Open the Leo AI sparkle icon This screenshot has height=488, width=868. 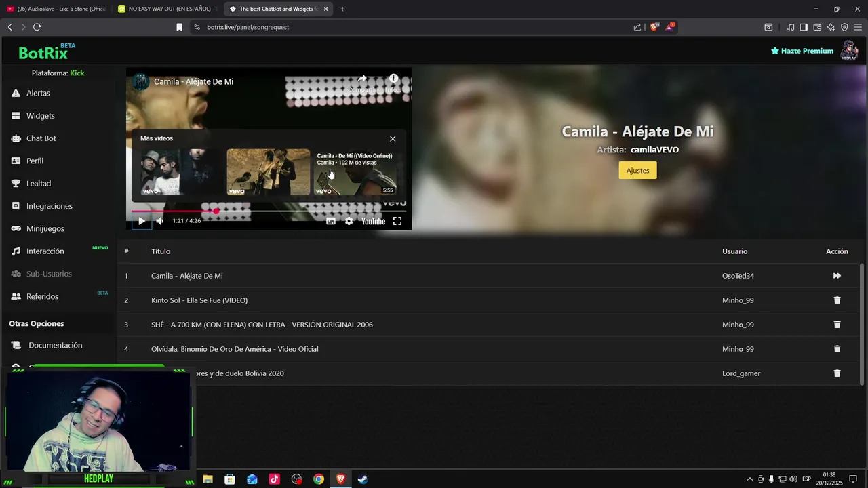(831, 27)
